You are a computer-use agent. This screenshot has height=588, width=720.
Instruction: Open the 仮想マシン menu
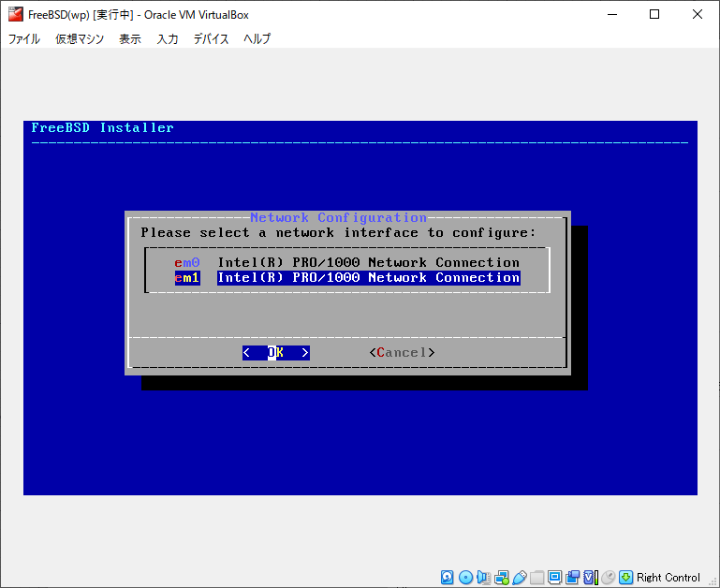pos(80,39)
